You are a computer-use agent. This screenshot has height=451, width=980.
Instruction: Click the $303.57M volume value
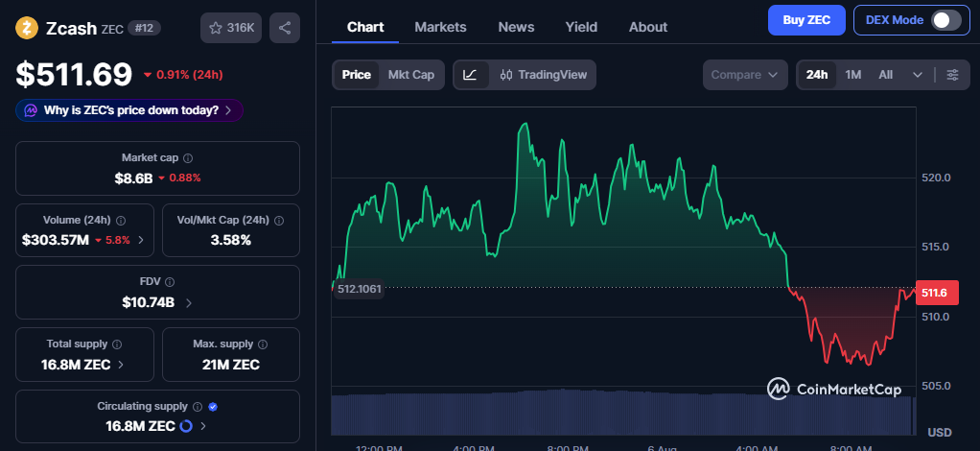pyautogui.click(x=56, y=240)
